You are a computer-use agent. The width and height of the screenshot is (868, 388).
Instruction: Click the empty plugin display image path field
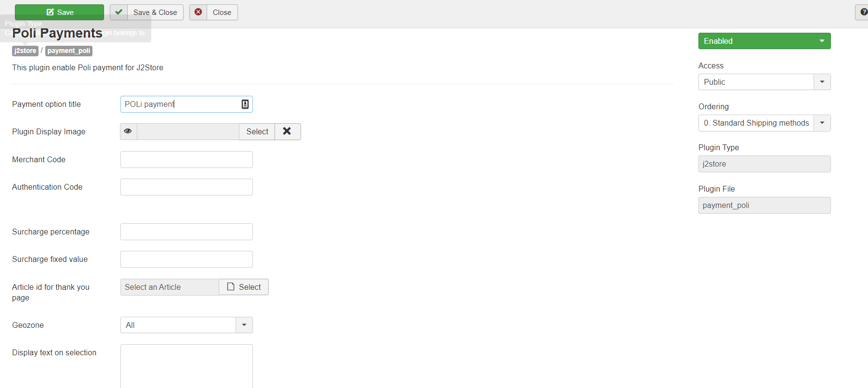(188, 131)
